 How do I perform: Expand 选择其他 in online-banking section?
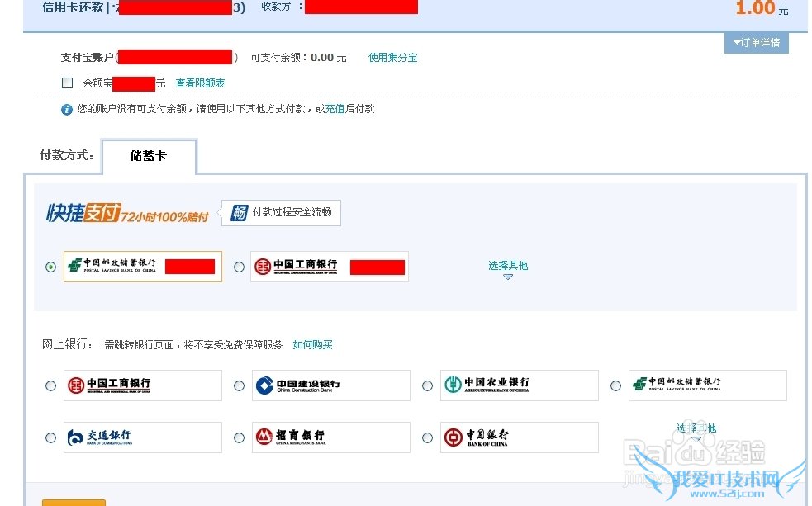click(x=696, y=431)
